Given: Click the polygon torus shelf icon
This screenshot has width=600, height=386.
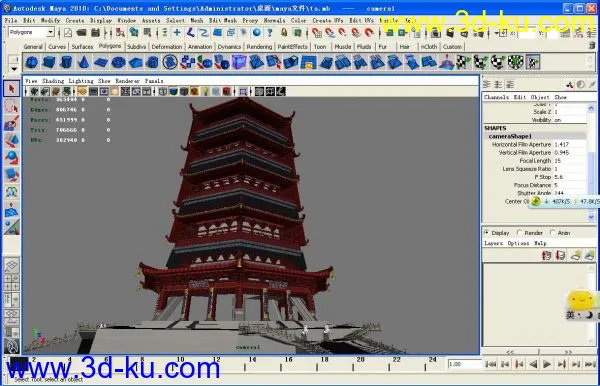Looking at the screenshot, I should coord(119,62).
